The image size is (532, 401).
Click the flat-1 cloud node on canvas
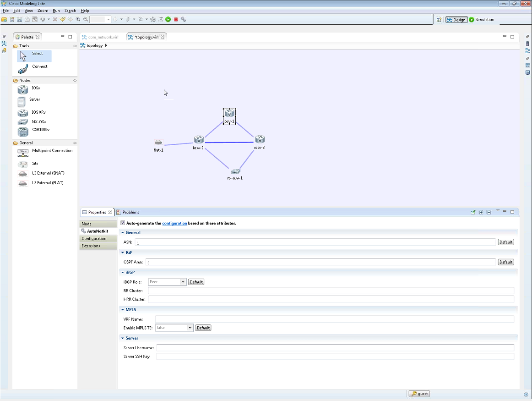(158, 142)
